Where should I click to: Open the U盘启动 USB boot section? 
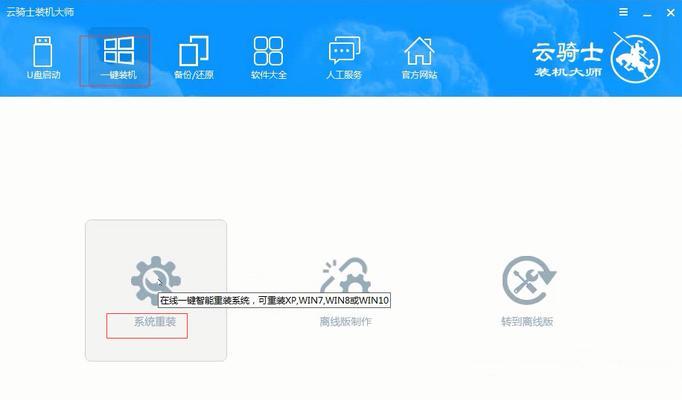(x=43, y=58)
